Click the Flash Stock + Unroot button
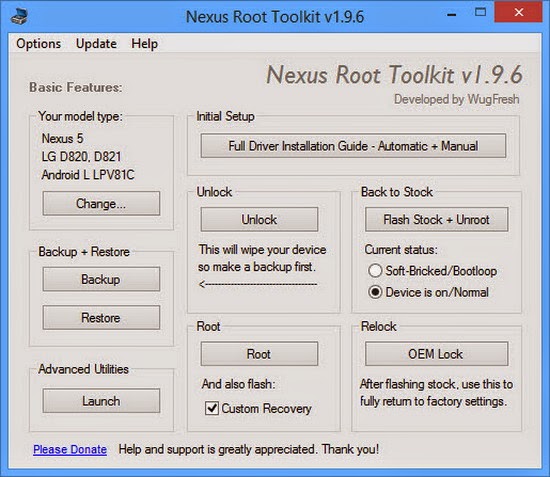 (x=436, y=220)
